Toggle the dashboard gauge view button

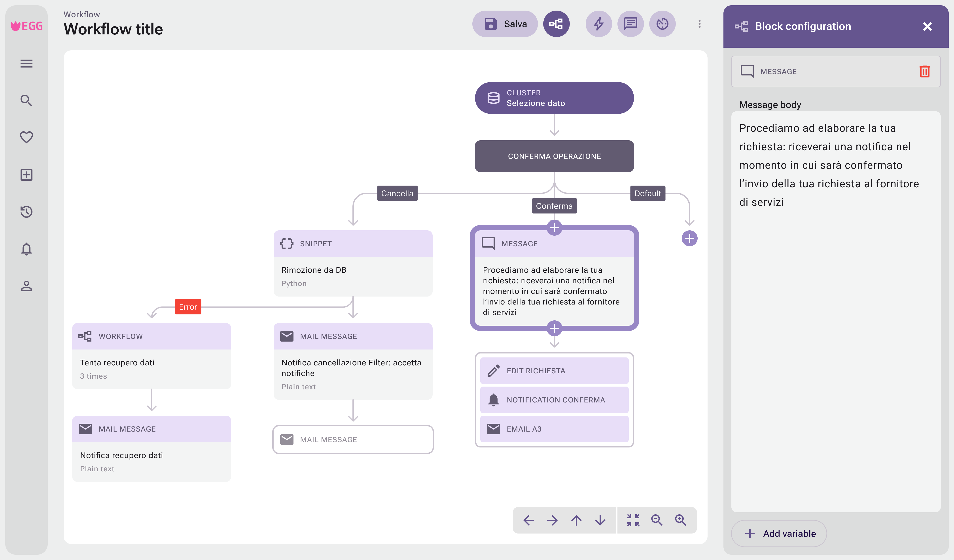(662, 24)
